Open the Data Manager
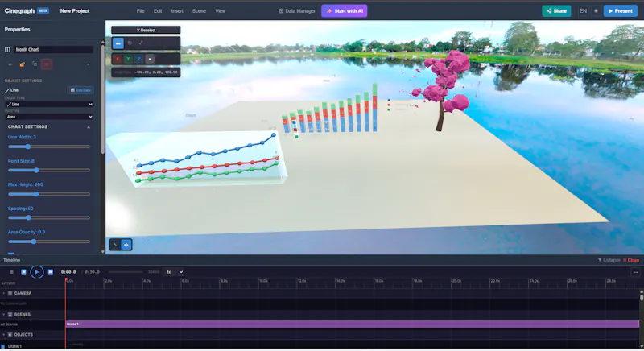Image resolution: width=644 pixels, height=351 pixels. (297, 11)
